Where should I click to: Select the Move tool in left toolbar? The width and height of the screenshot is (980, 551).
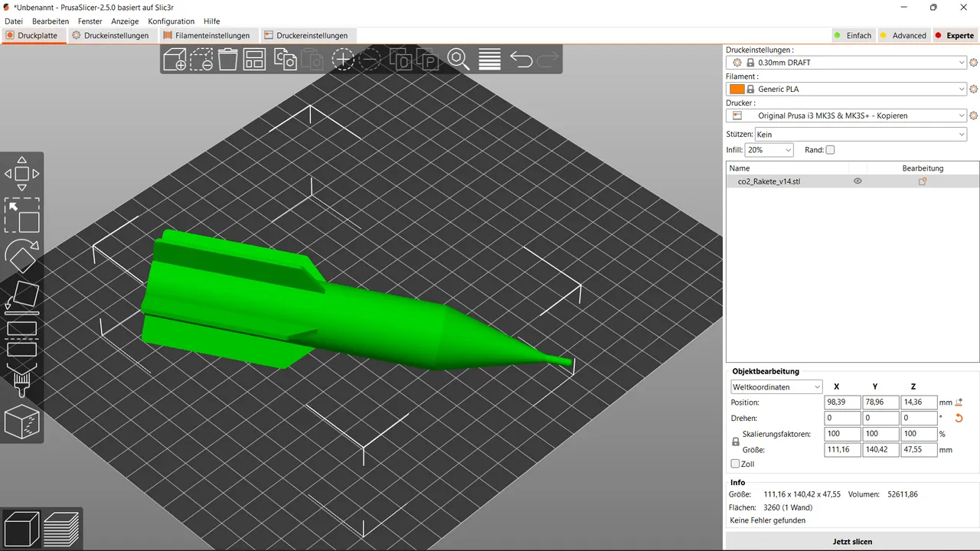point(21,174)
